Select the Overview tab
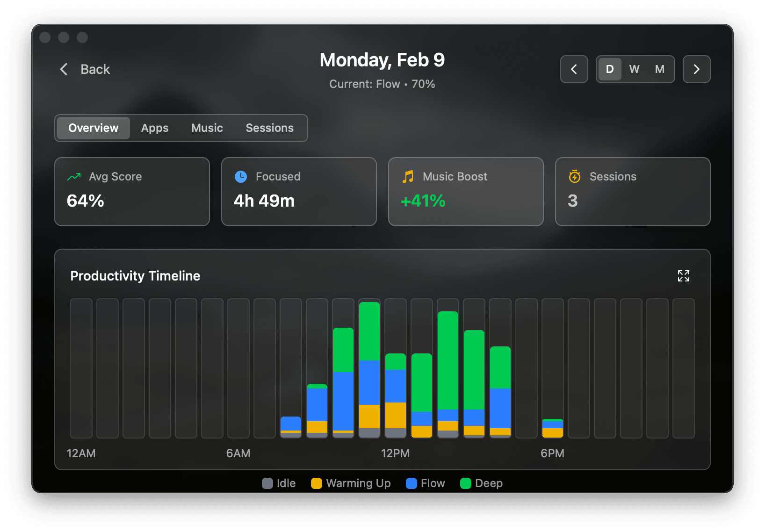This screenshot has width=765, height=532. click(93, 128)
